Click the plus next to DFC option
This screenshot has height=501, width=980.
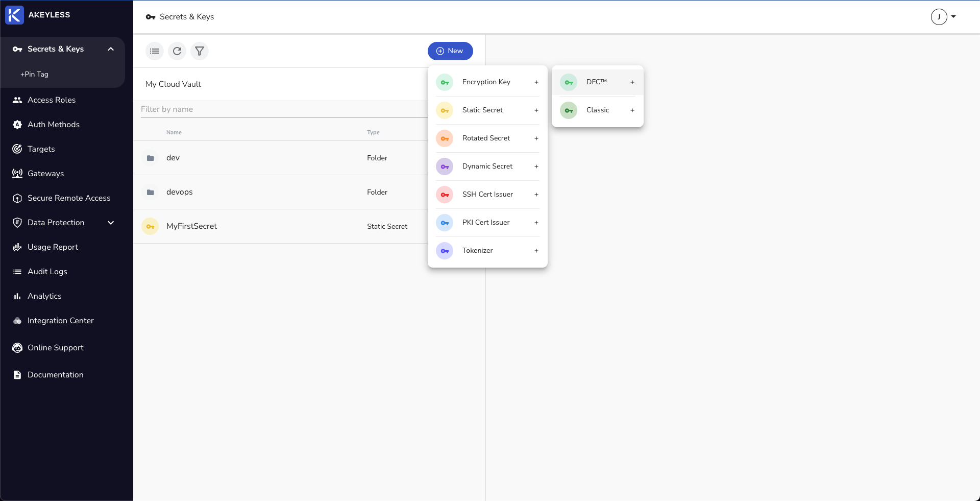click(632, 82)
